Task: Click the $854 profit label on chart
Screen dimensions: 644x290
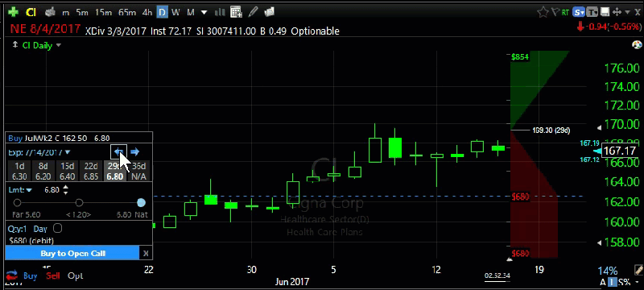Action: coord(519,56)
